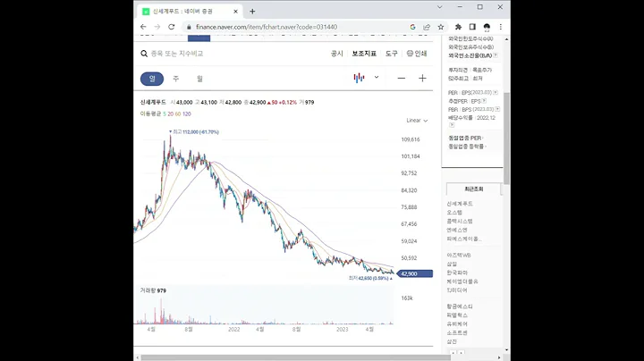Open 삼일 in recent list
Image resolution: width=644 pixels, height=361 pixels.
coord(452,264)
